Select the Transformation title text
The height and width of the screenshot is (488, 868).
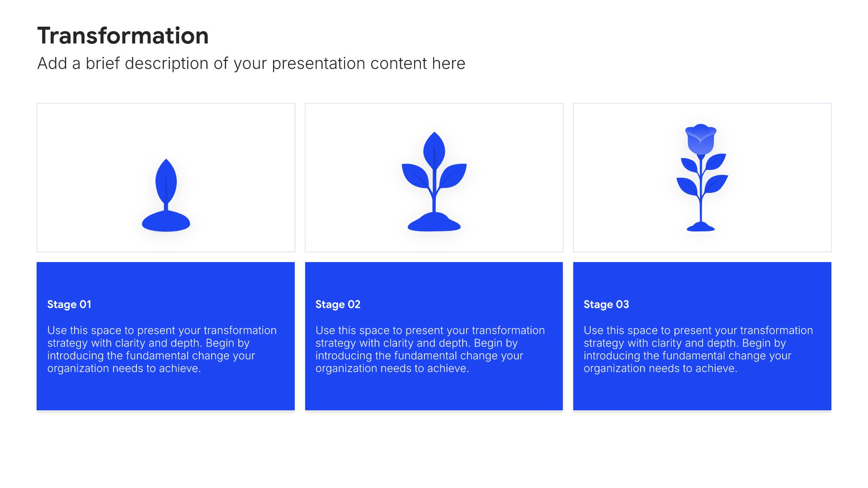tap(123, 36)
